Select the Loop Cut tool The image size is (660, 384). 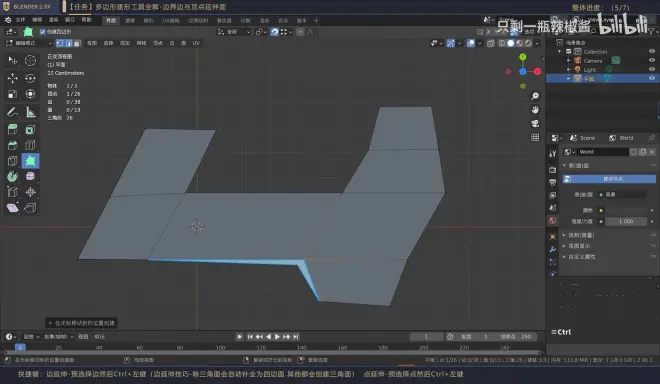(30, 145)
